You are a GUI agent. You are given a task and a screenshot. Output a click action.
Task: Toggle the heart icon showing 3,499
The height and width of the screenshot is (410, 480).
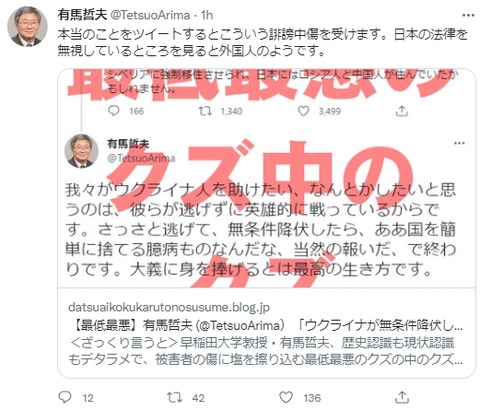point(303,111)
